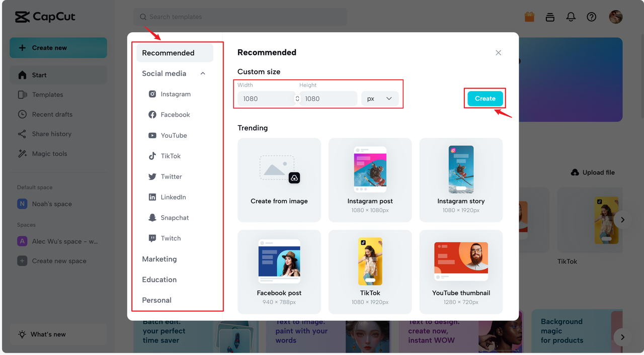This screenshot has height=355, width=644.
Task: Open the CapCut logo home link
Action: (x=45, y=17)
